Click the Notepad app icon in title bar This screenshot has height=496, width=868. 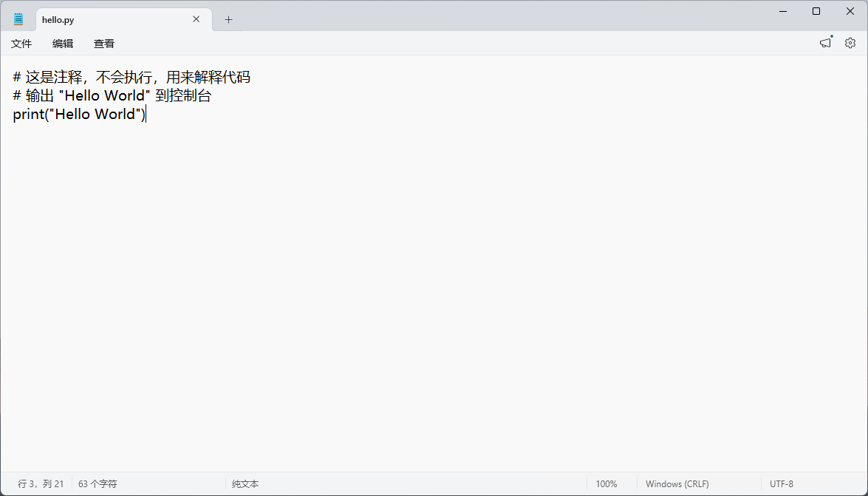(18, 19)
